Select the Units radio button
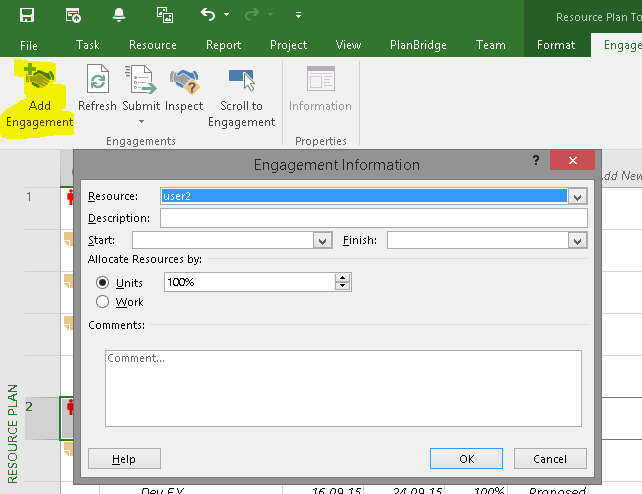642x494 pixels. [102, 283]
